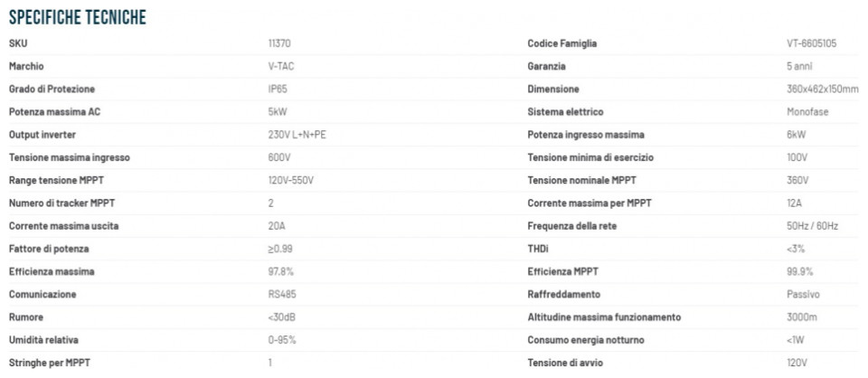
Task: Click the Comunicazione value RS485
Action: 282,295
